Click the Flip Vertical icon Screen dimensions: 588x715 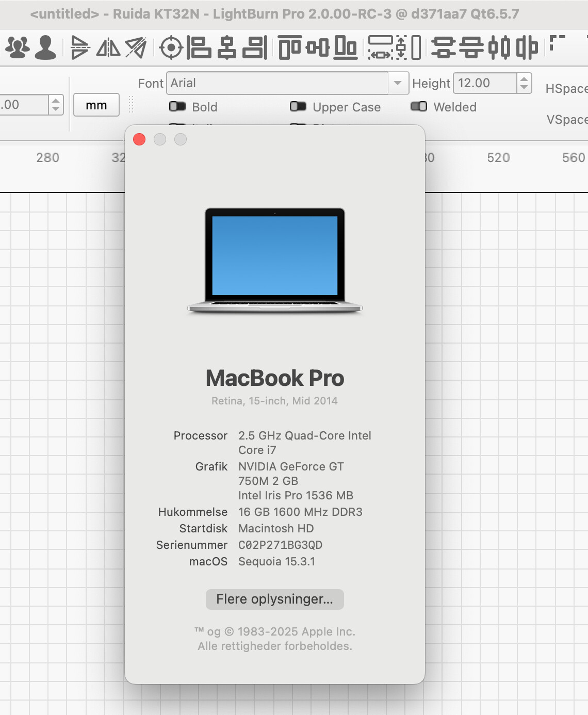[x=79, y=48]
